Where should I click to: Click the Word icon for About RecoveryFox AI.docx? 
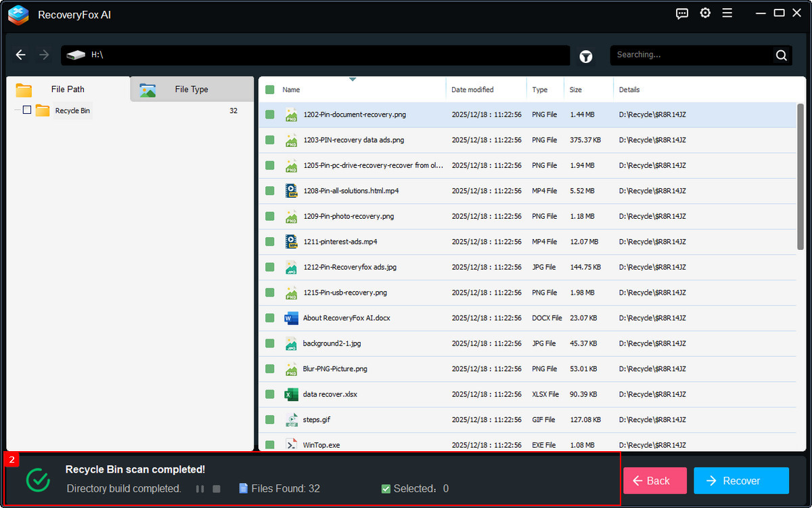coord(291,318)
